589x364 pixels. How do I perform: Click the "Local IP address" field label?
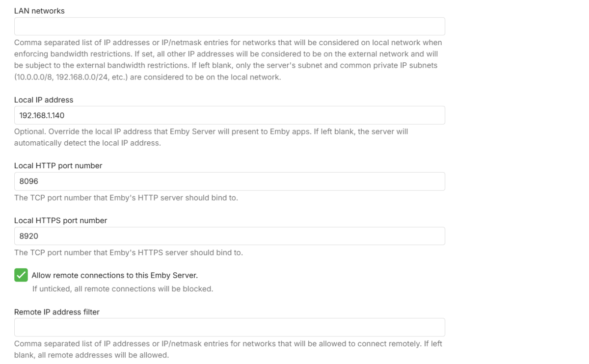(x=44, y=100)
